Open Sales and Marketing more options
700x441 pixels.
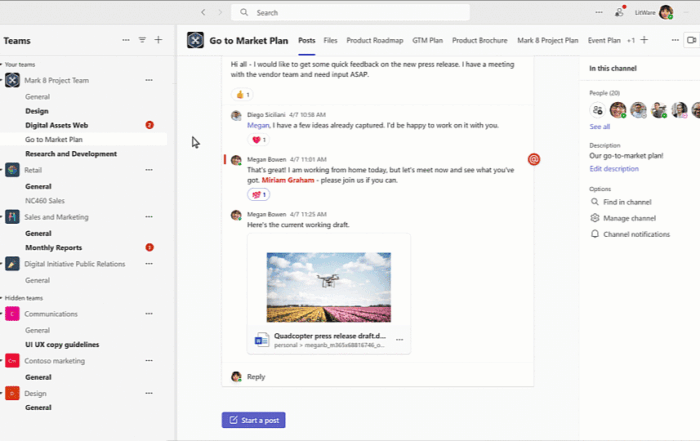(x=149, y=217)
